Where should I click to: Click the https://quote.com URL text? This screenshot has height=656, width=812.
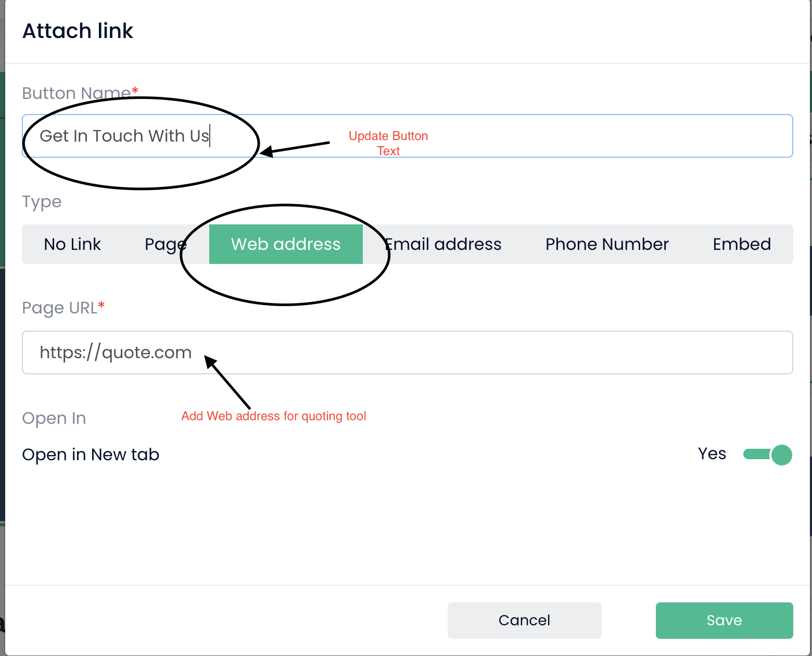(x=115, y=352)
